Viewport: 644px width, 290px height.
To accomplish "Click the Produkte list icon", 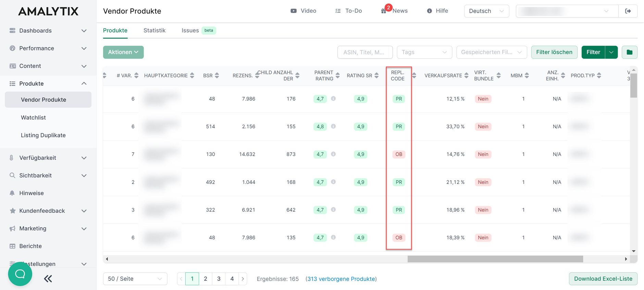I will (12, 84).
